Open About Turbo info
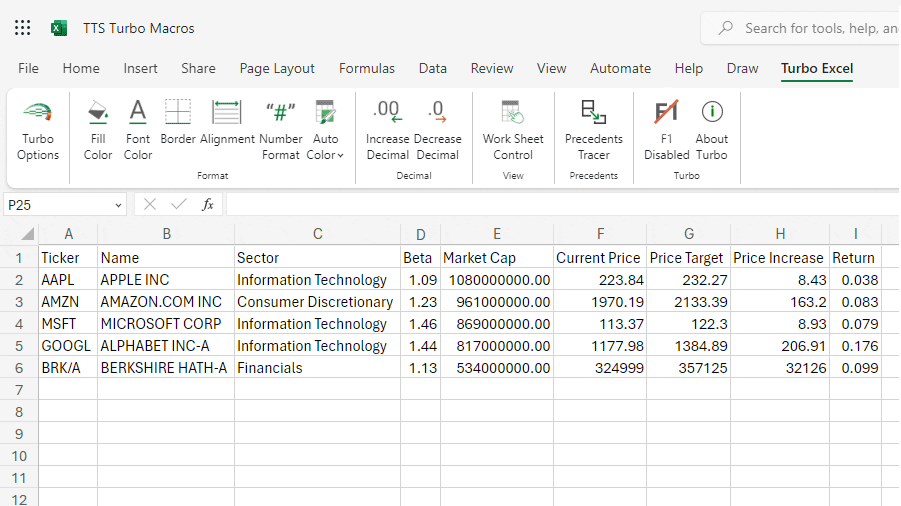 [712, 130]
